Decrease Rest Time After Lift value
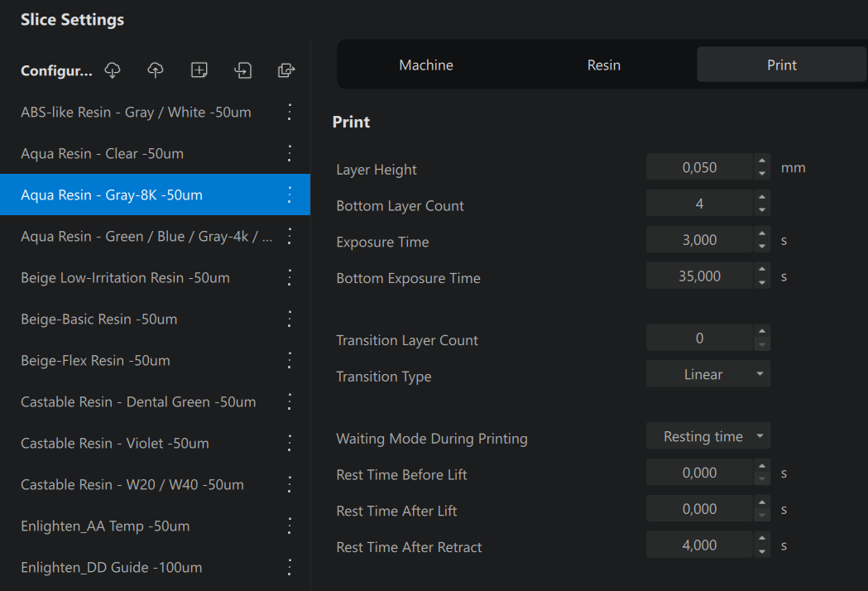This screenshot has width=868, height=591. [x=762, y=516]
